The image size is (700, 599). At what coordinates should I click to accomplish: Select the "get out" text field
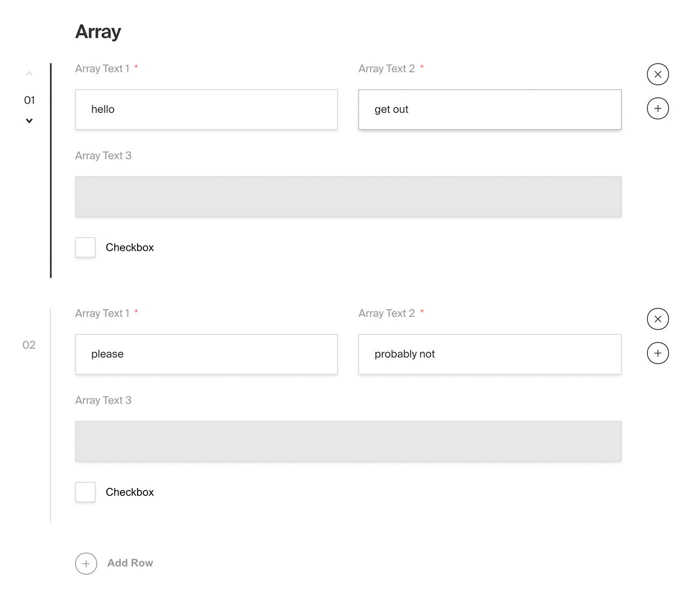(489, 109)
